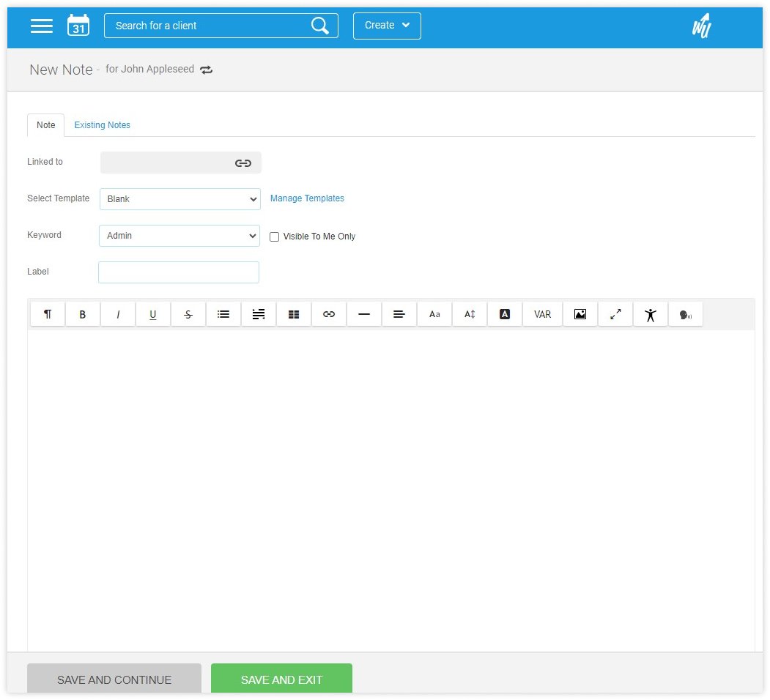The height and width of the screenshot is (700, 770).
Task: Insert a table using toolbar icon
Action: point(294,314)
